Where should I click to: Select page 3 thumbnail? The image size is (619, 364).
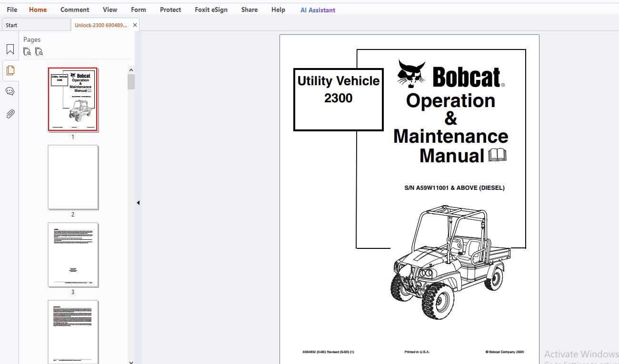(73, 255)
